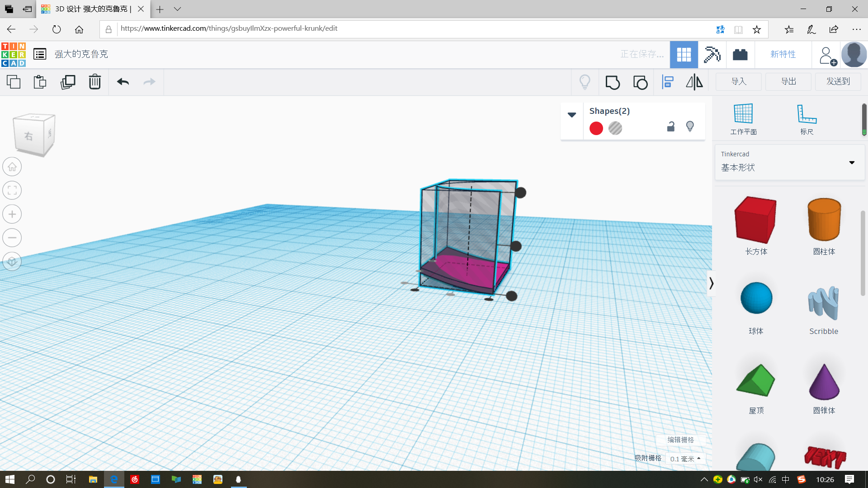Toggle orthographic perspective view
The height and width of the screenshot is (488, 868).
click(x=12, y=262)
